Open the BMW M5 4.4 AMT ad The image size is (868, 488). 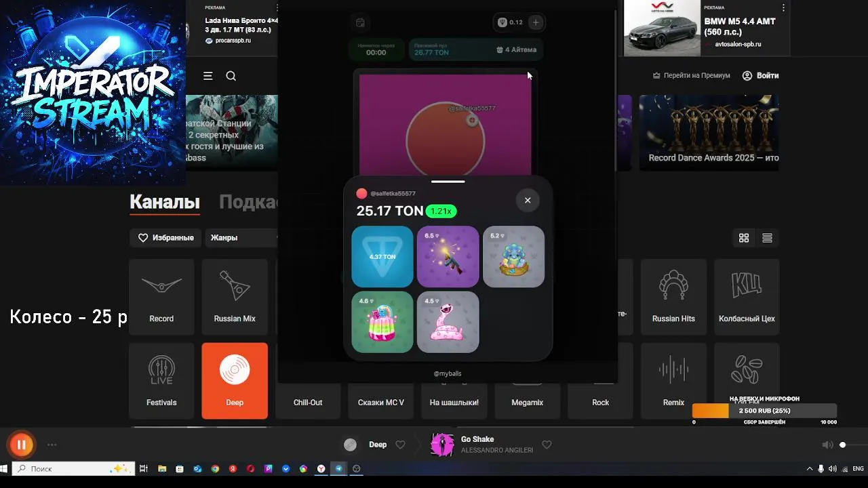pos(707,28)
